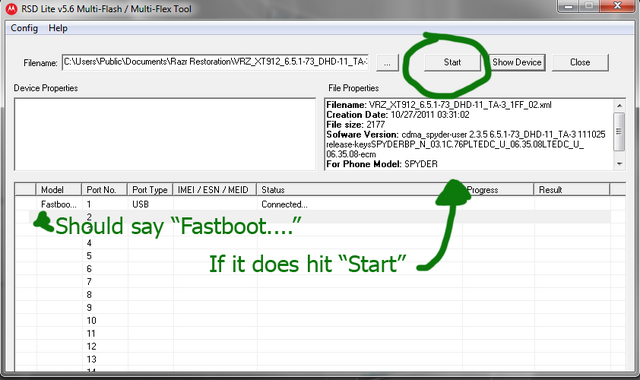640x380 pixels.
Task: Click into the Filename path field
Action: click(215, 62)
